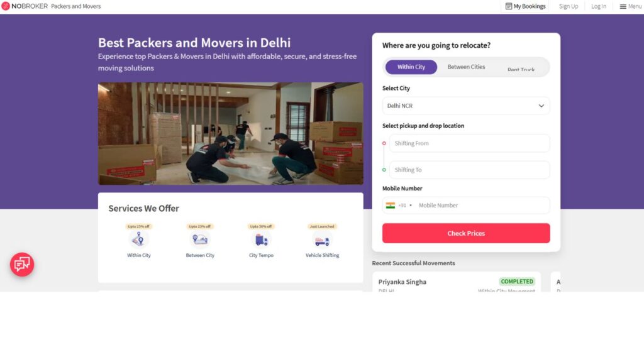
Task: Switch to the Between Cities tab
Action: 466,67
